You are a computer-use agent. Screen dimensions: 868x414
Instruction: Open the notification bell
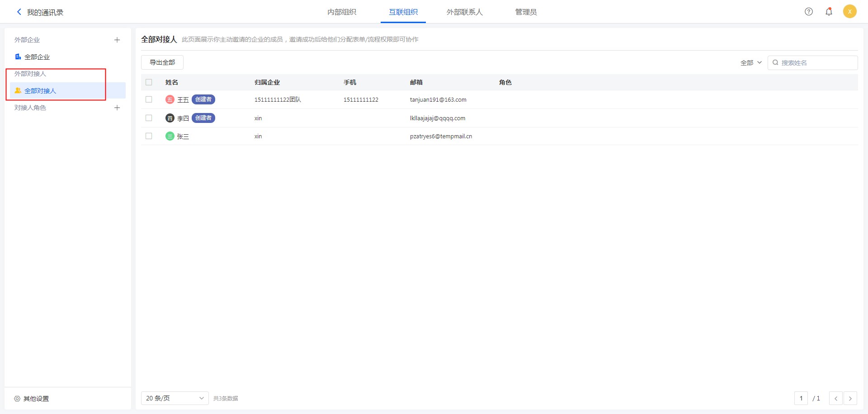click(829, 12)
